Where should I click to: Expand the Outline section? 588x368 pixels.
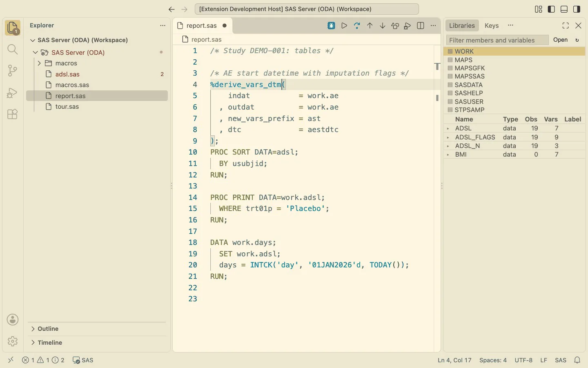tap(33, 329)
